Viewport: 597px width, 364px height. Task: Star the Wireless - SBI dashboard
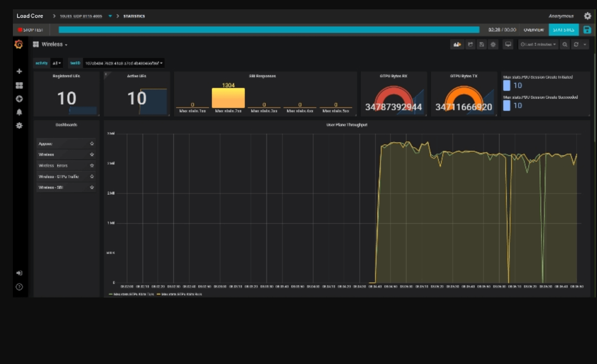(92, 187)
